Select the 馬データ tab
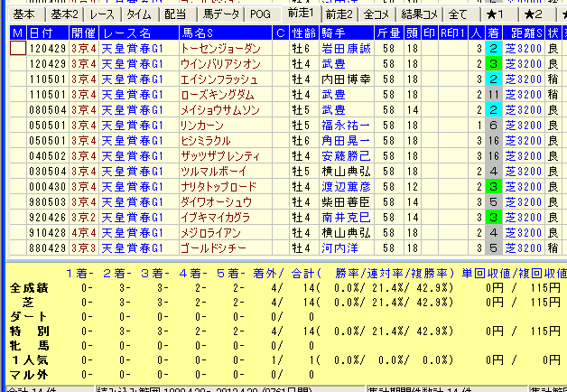The height and width of the screenshot is (392, 567). pyautogui.click(x=220, y=14)
